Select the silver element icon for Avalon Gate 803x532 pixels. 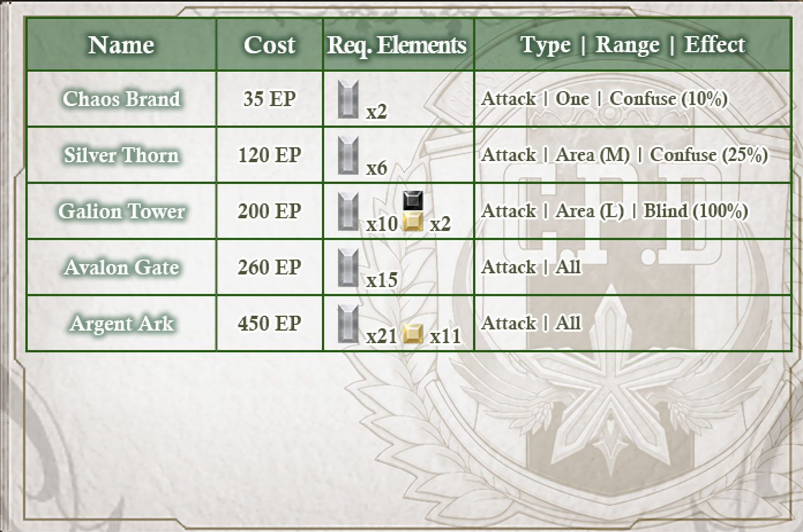[348, 268]
